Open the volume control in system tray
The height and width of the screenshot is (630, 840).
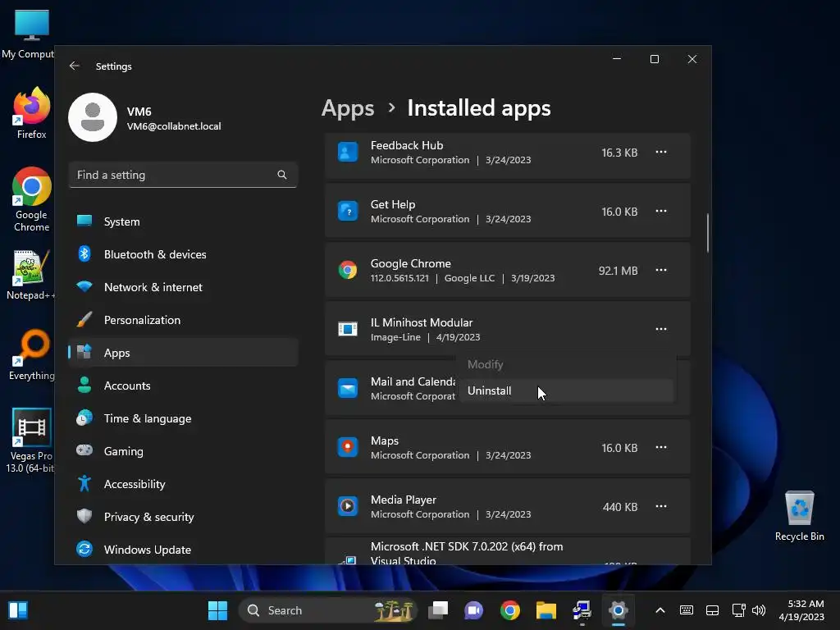point(759,610)
